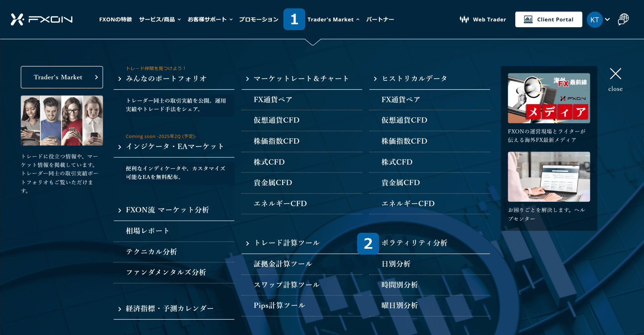644x335 pixels.
Task: Open パートナー menu item
Action: 380,19
